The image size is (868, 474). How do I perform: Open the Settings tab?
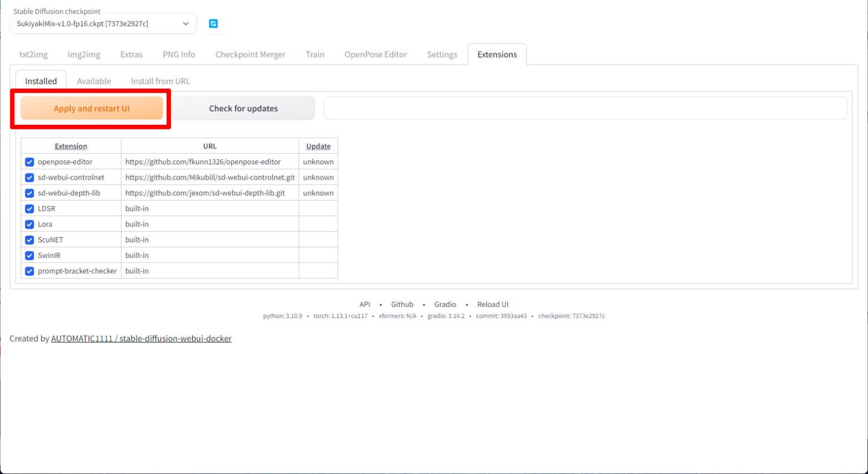coord(441,55)
